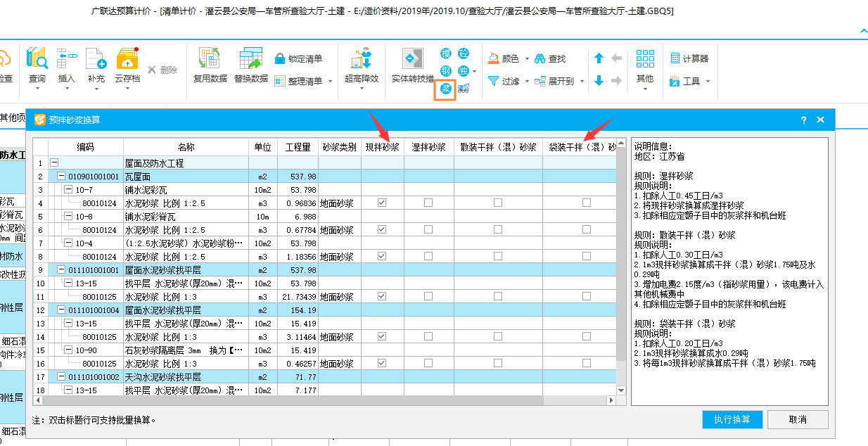The image size is (868, 446).
Task: Click the blue move-down arrow icon
Action: 599,81
